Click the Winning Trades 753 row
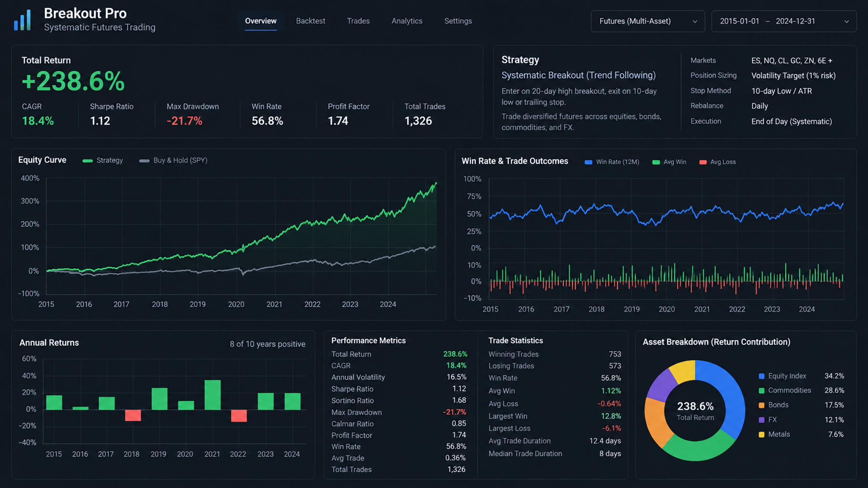 555,354
